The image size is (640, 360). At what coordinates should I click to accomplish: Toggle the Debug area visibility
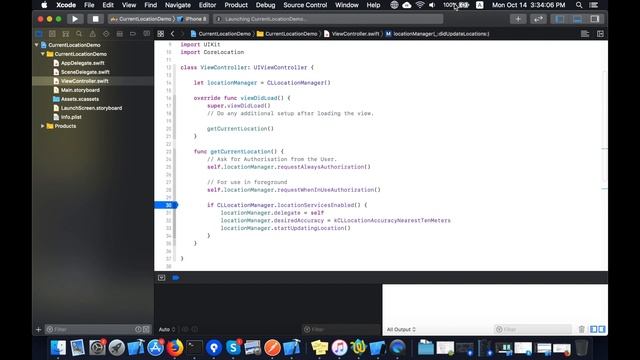tap(577, 19)
